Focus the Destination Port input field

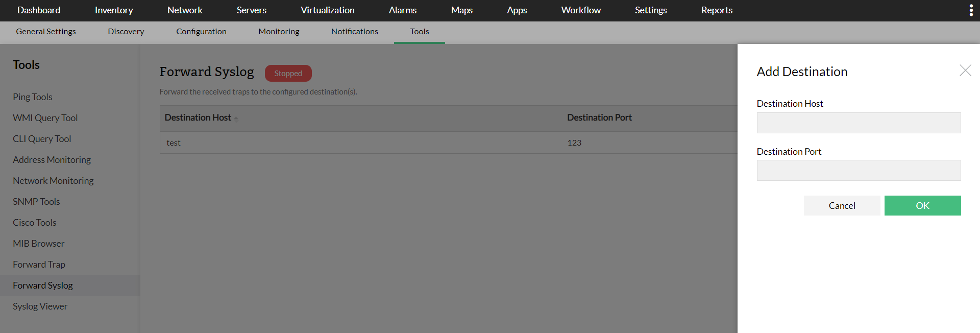(859, 171)
